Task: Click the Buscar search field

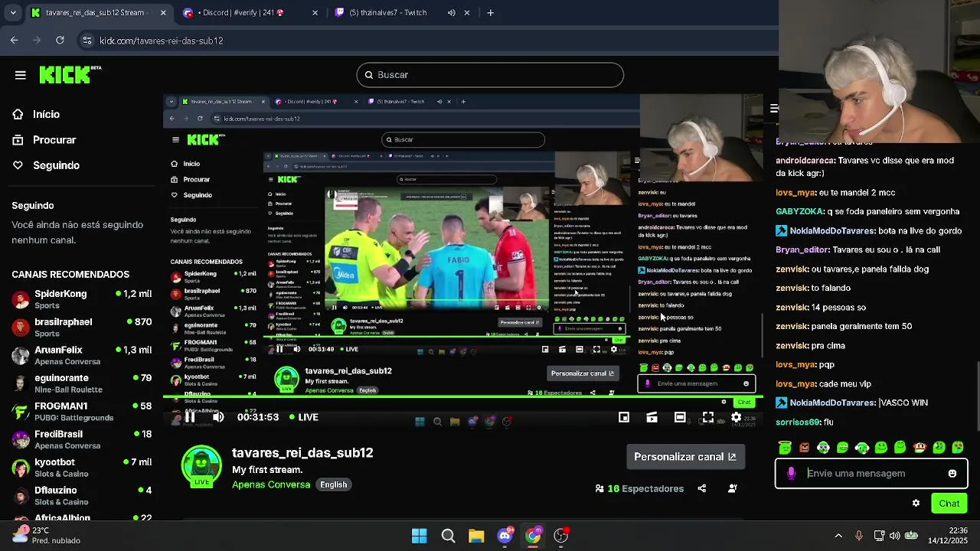Action: click(490, 75)
